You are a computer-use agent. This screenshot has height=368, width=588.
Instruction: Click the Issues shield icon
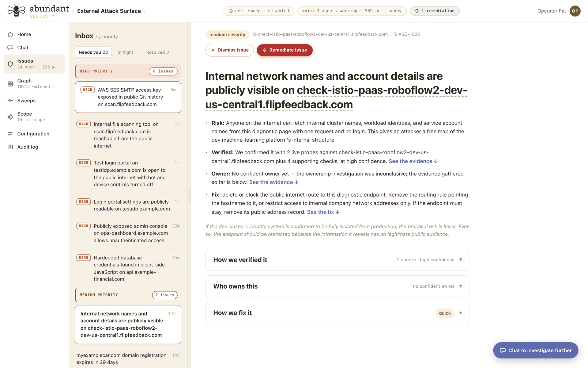click(x=10, y=64)
